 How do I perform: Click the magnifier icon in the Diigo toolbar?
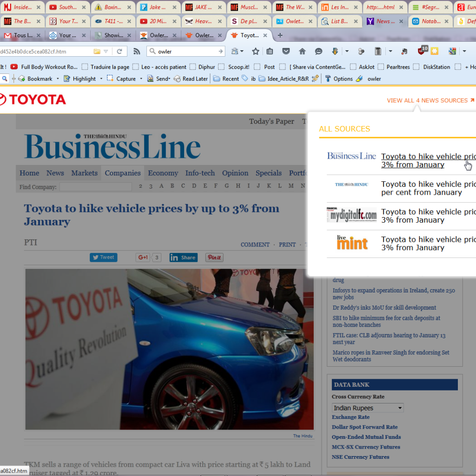point(5,79)
